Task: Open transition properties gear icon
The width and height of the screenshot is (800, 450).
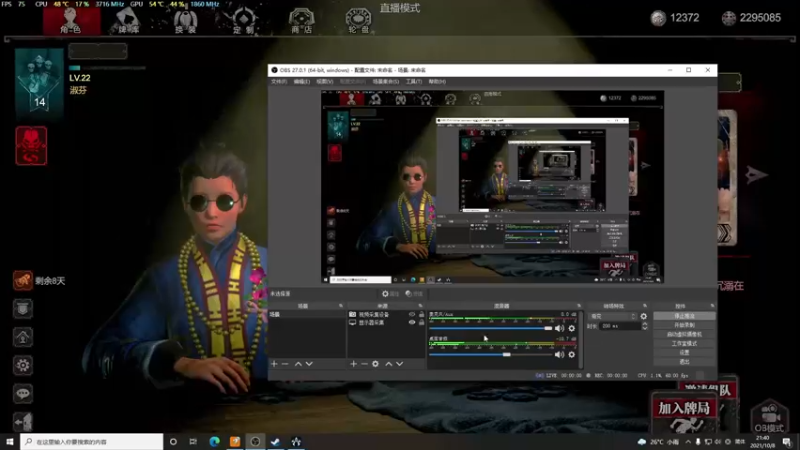Action: (x=643, y=316)
